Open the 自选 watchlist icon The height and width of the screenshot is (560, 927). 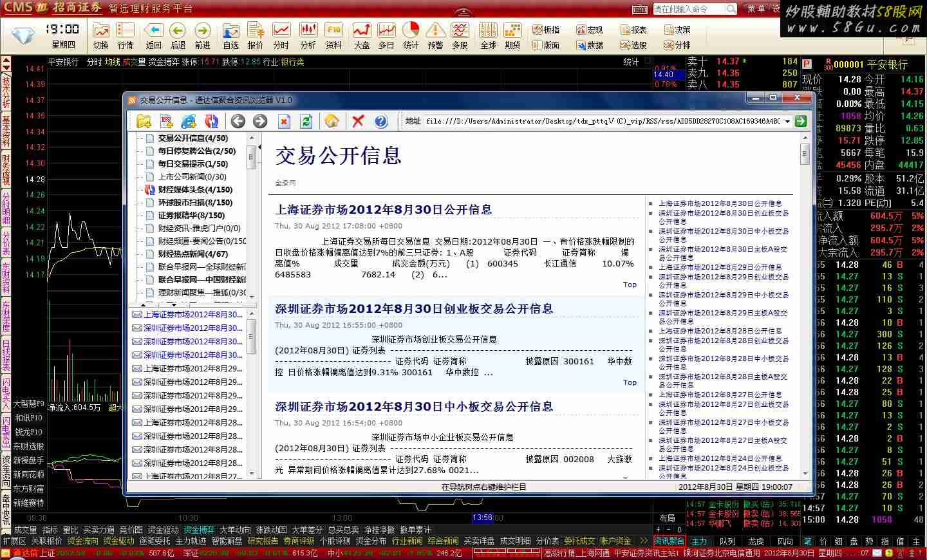230,36
